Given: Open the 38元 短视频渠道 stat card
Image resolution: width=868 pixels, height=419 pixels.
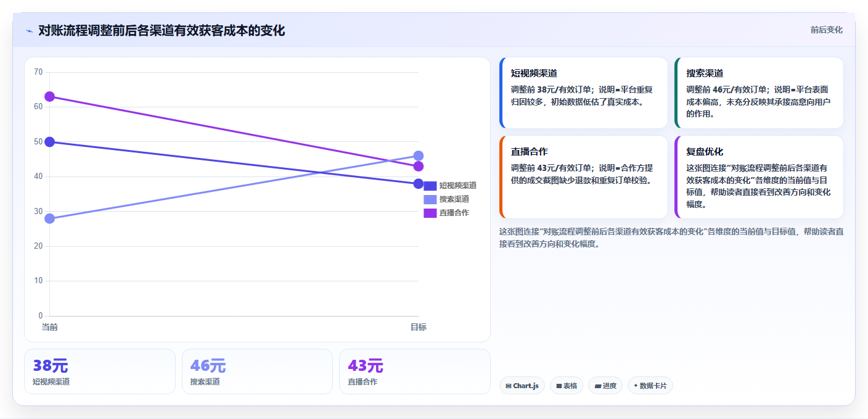Looking at the screenshot, I should click(100, 371).
